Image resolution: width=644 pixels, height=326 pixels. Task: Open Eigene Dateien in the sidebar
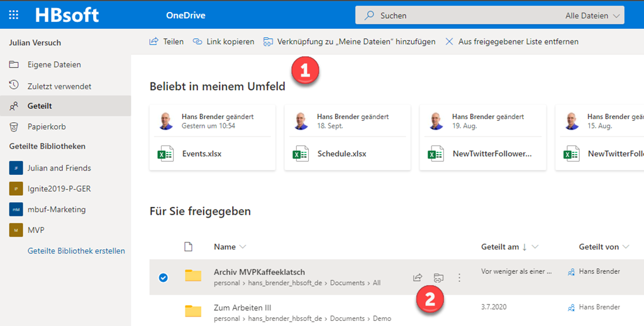pos(53,64)
